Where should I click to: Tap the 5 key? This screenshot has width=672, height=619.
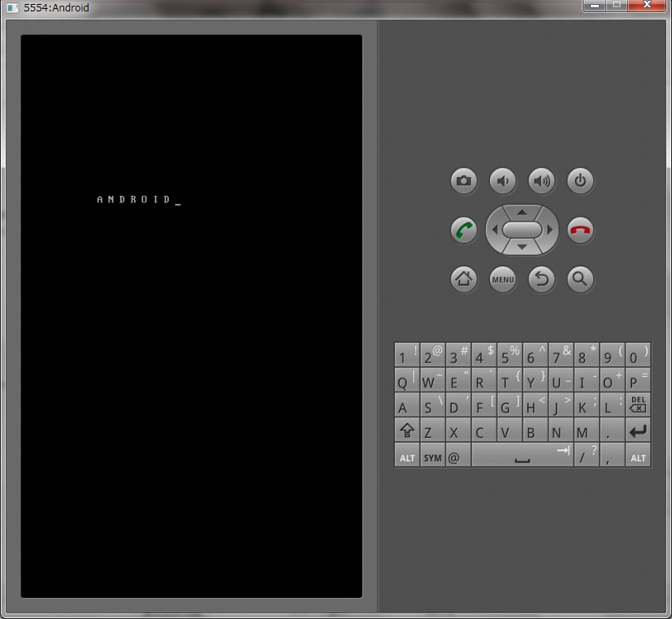[509, 354]
